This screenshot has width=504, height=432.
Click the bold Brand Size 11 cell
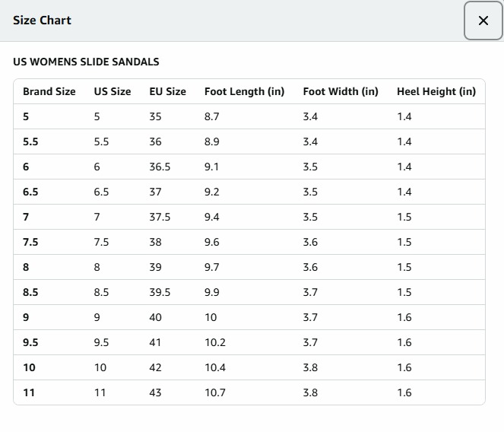(x=29, y=392)
